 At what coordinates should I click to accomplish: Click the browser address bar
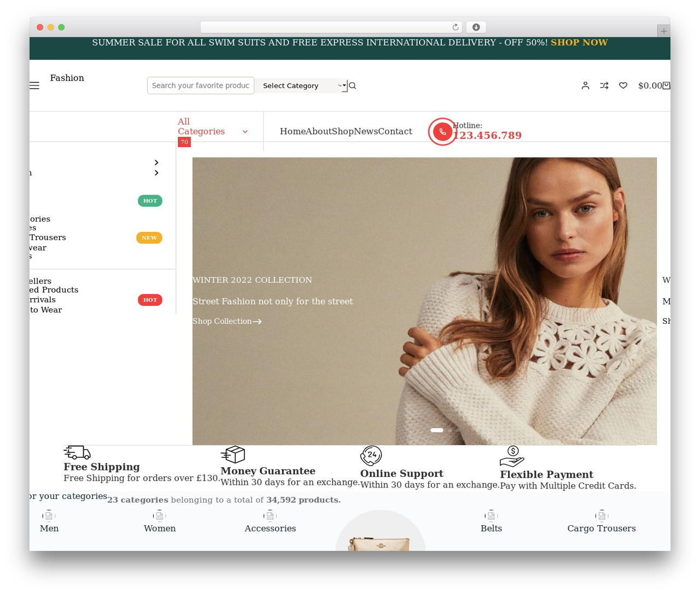(331, 27)
